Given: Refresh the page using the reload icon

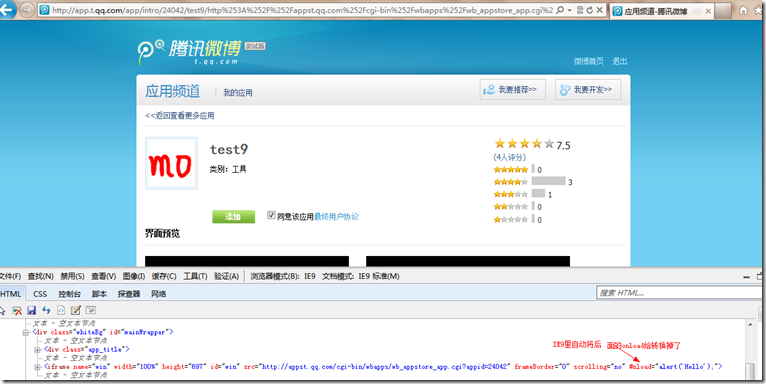Looking at the screenshot, I should [x=589, y=10].
